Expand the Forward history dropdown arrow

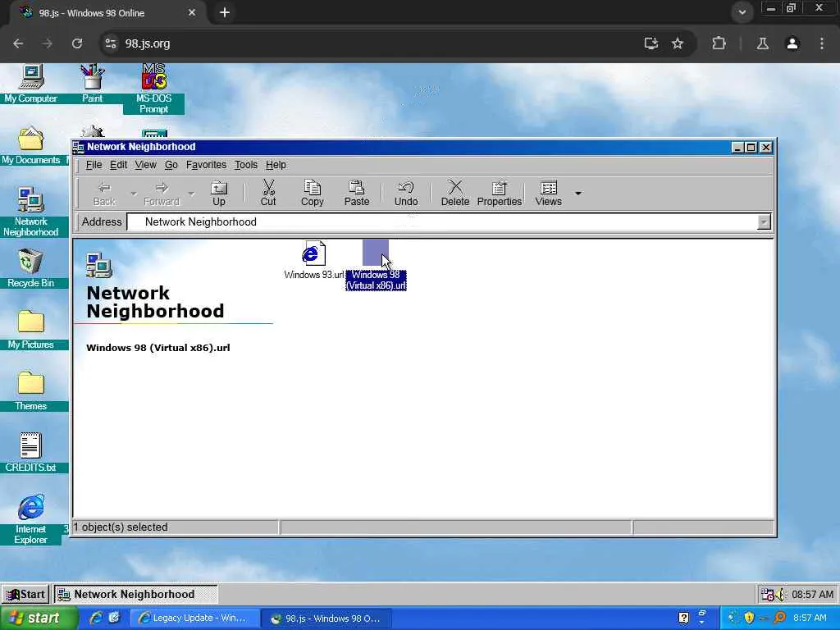(190, 194)
